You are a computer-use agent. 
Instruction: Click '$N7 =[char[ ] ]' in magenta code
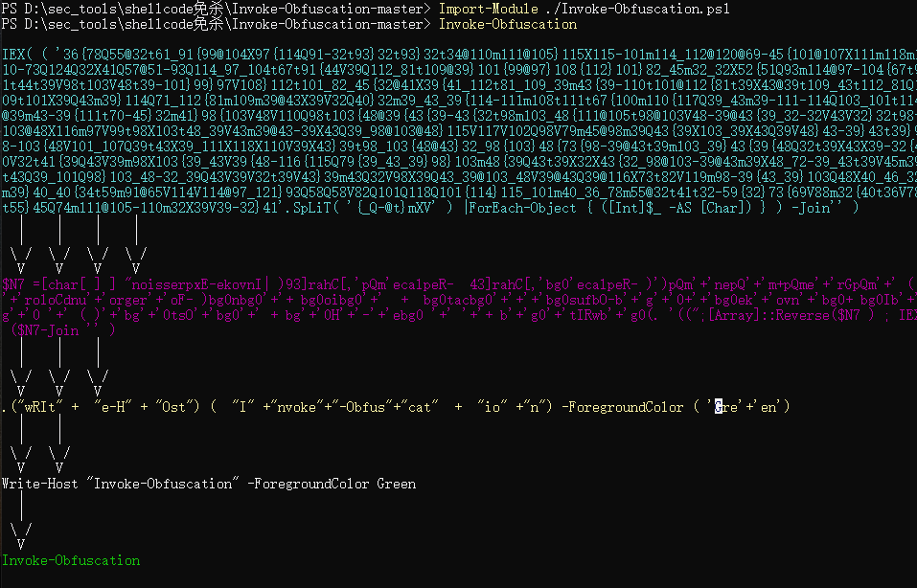(x=59, y=284)
